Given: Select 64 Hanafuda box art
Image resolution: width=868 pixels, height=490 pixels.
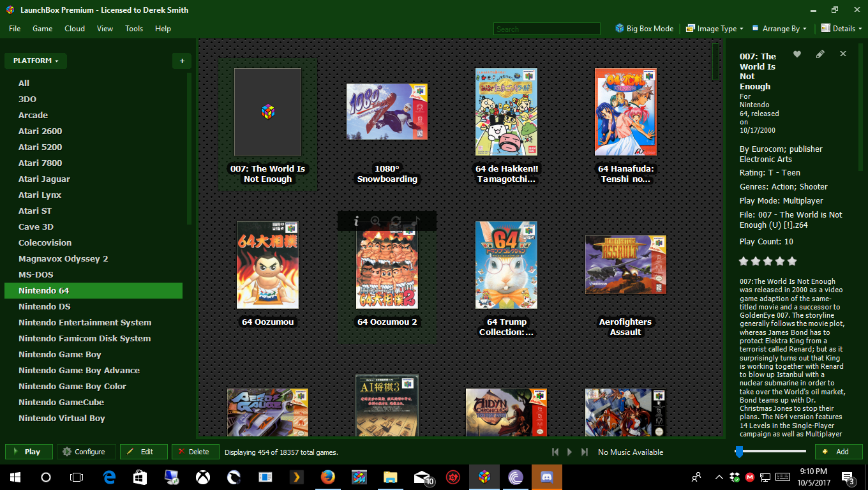Looking at the screenshot, I should click(x=625, y=112).
